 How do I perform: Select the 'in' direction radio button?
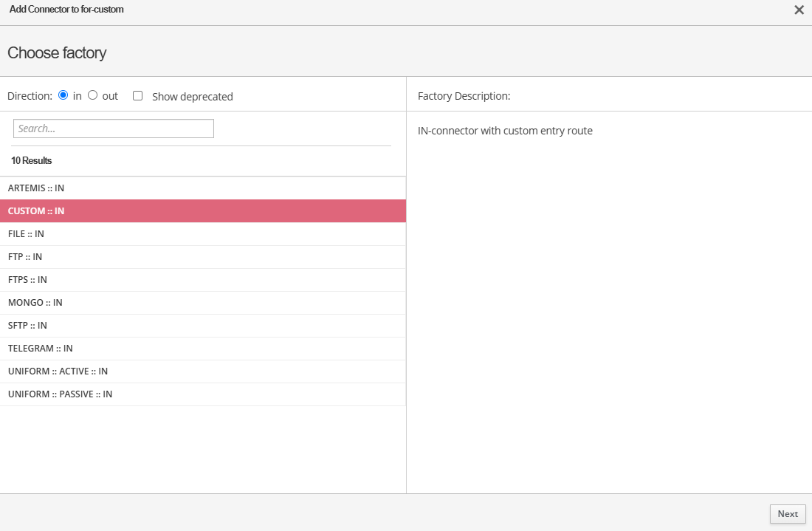tap(63, 95)
